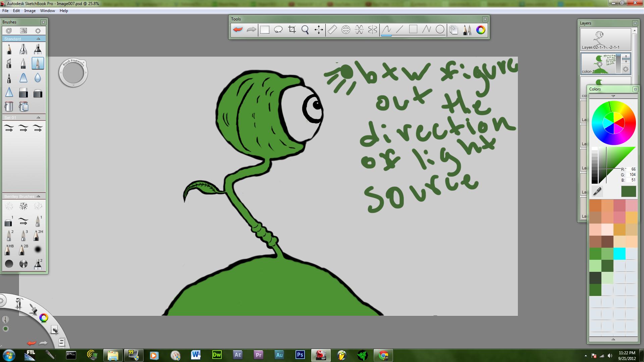The image size is (644, 362).
Task: Select the Airbrush in Standard set
Action: (x=23, y=49)
